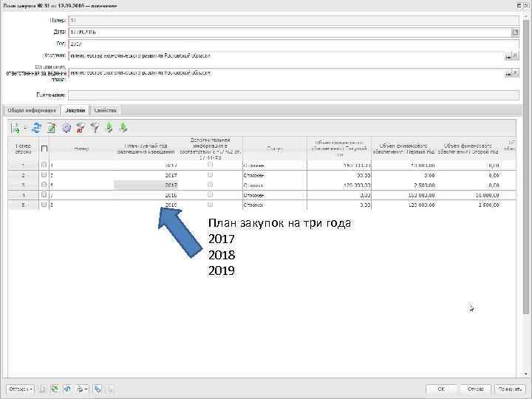
Task: Click the gray funnel filter icon
Action: (95, 129)
